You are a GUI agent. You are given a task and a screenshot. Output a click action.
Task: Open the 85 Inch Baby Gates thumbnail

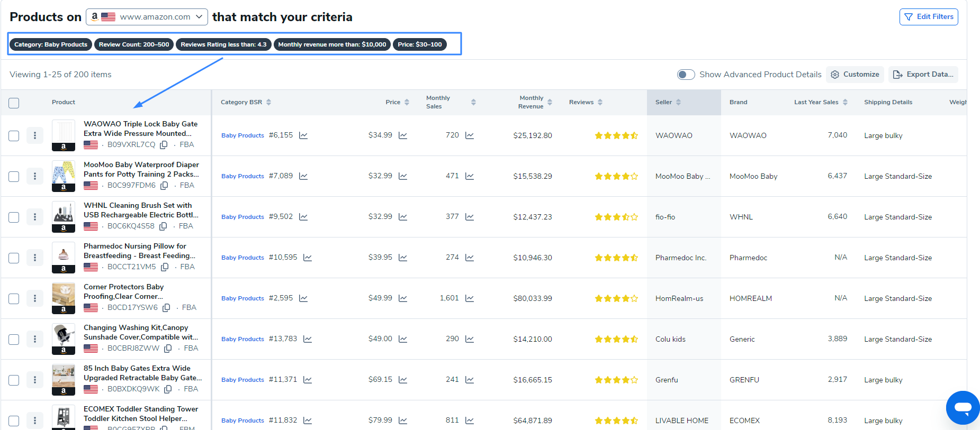(64, 380)
